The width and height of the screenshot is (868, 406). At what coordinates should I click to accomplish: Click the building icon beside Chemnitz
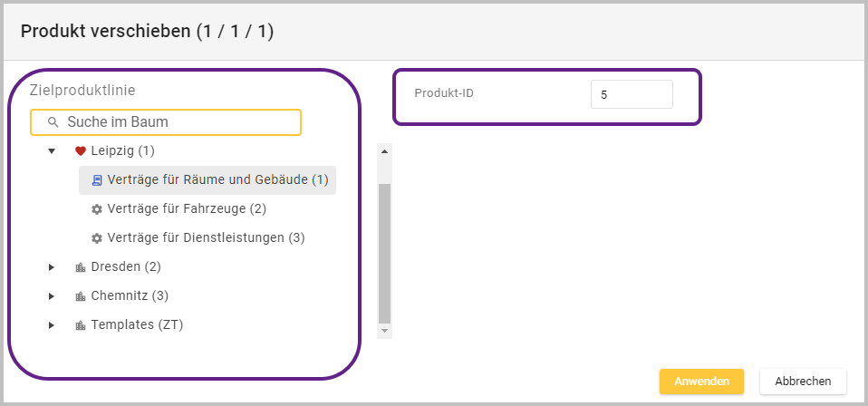(80, 296)
